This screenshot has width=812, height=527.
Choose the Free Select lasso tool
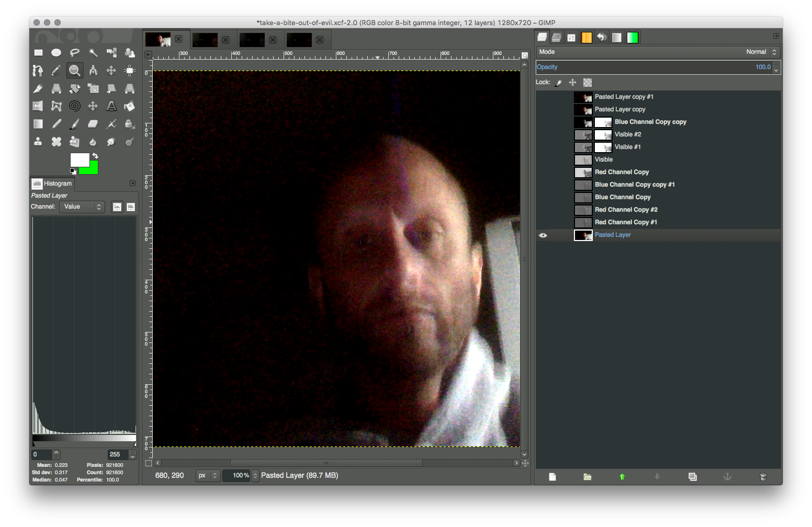coord(75,52)
